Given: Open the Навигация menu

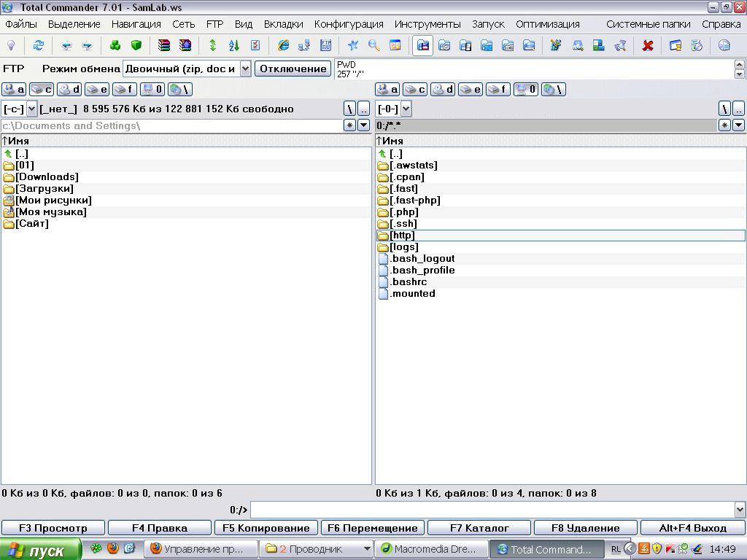Looking at the screenshot, I should point(136,24).
